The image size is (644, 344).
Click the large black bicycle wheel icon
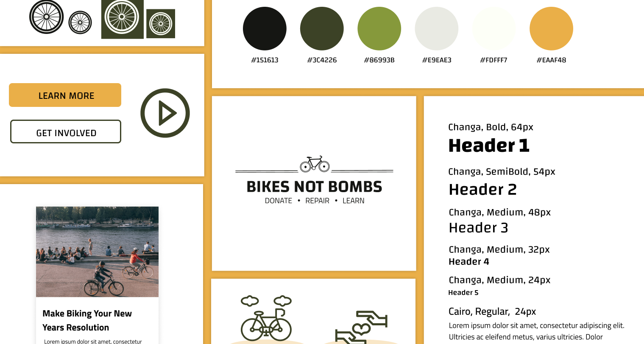(47, 17)
